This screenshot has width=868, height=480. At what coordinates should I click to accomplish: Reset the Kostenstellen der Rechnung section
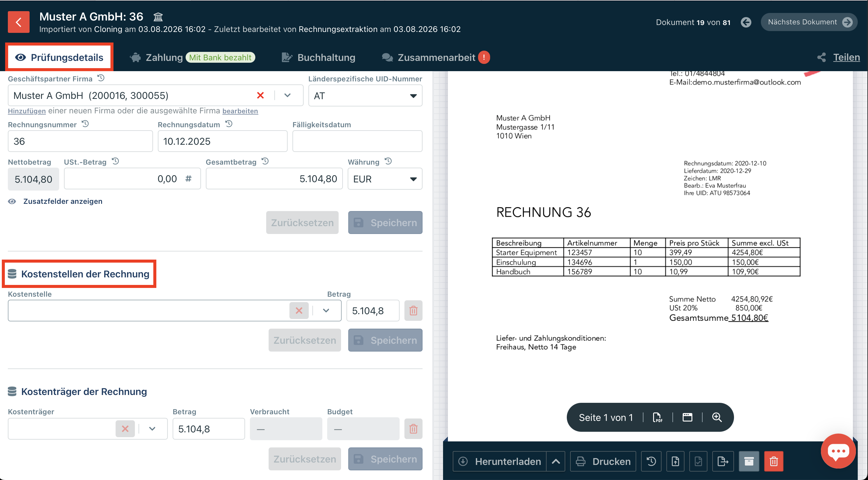(x=305, y=340)
